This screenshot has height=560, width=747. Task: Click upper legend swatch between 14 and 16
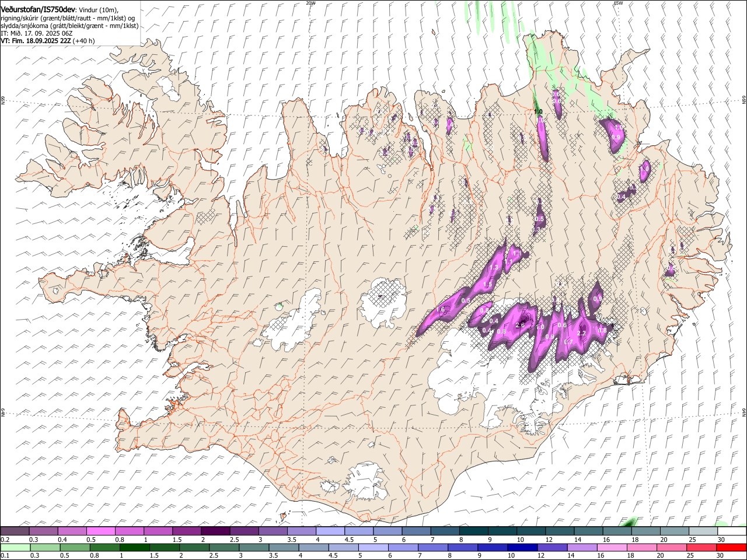pos(589,531)
